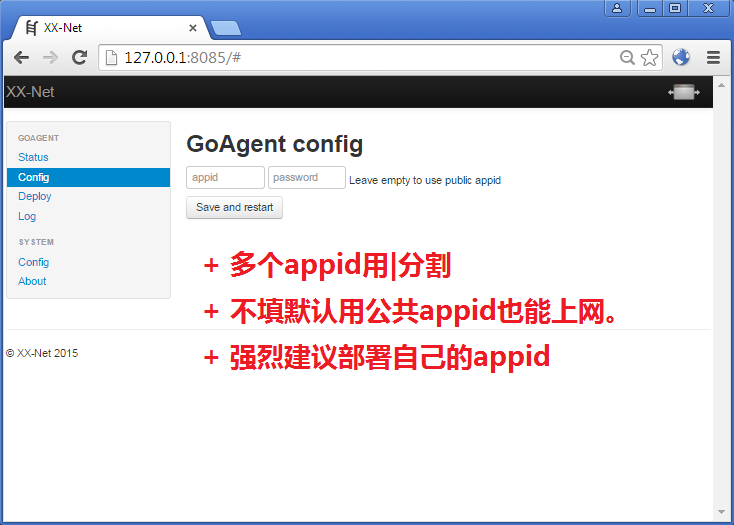Open the System Config page
This screenshot has height=525, width=734.
click(x=33, y=262)
